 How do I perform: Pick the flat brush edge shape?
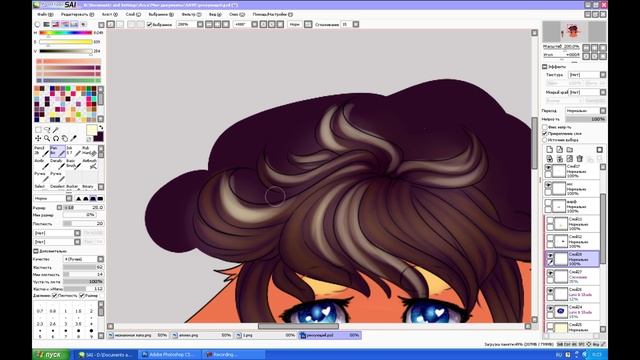tap(100, 198)
